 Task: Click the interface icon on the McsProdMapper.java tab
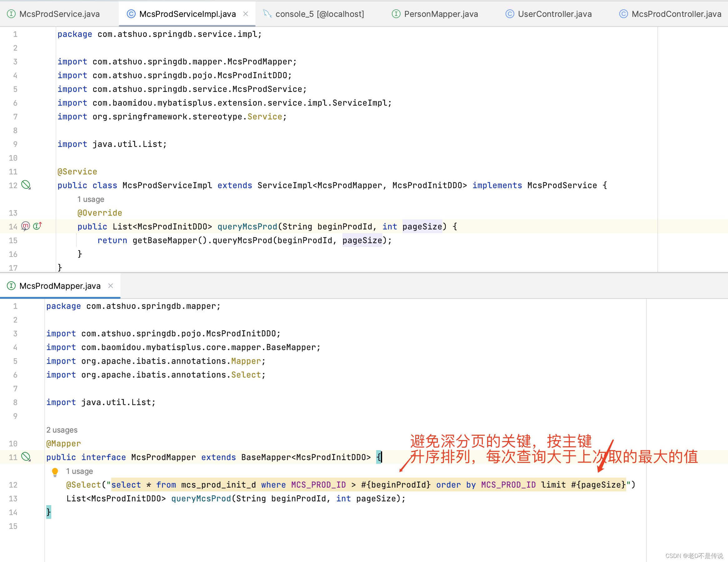pos(11,286)
